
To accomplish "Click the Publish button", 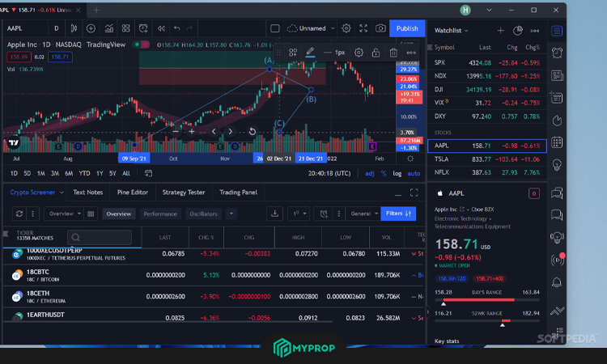I will (x=407, y=28).
